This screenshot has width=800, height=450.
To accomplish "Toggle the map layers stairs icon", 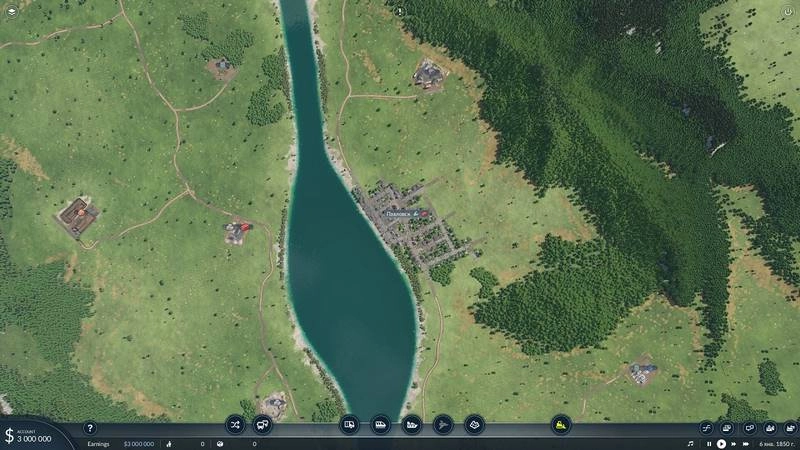I will tap(705, 427).
